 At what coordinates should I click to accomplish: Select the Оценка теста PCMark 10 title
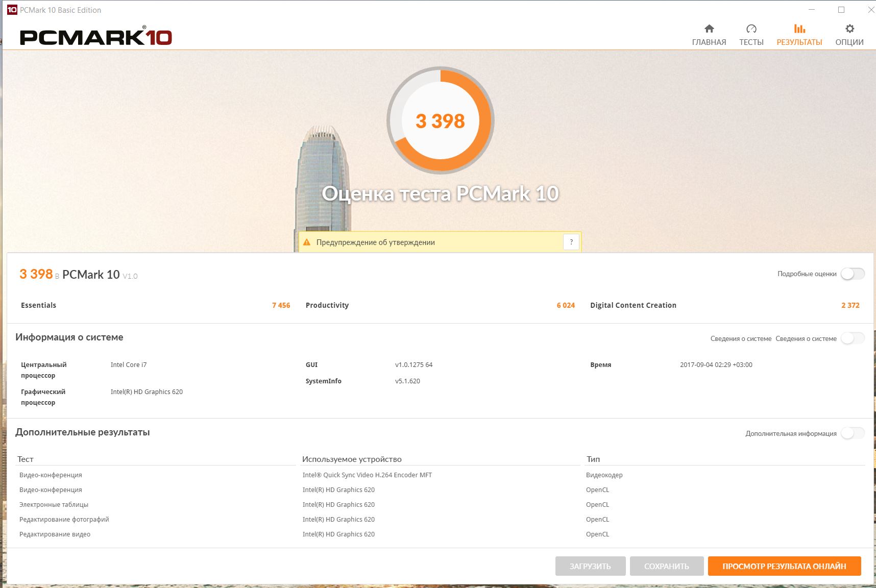[x=440, y=194]
